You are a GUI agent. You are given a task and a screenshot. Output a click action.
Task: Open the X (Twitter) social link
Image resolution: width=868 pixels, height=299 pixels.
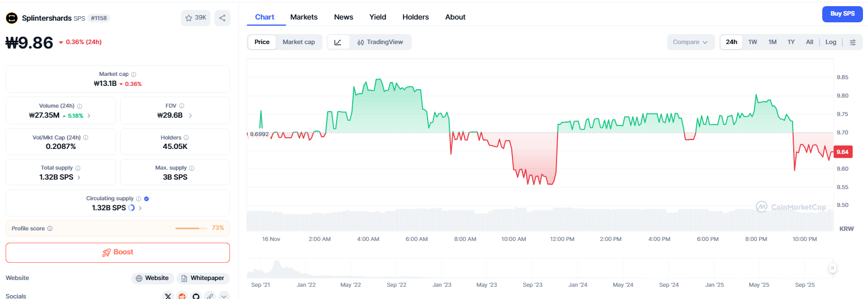pos(169,296)
